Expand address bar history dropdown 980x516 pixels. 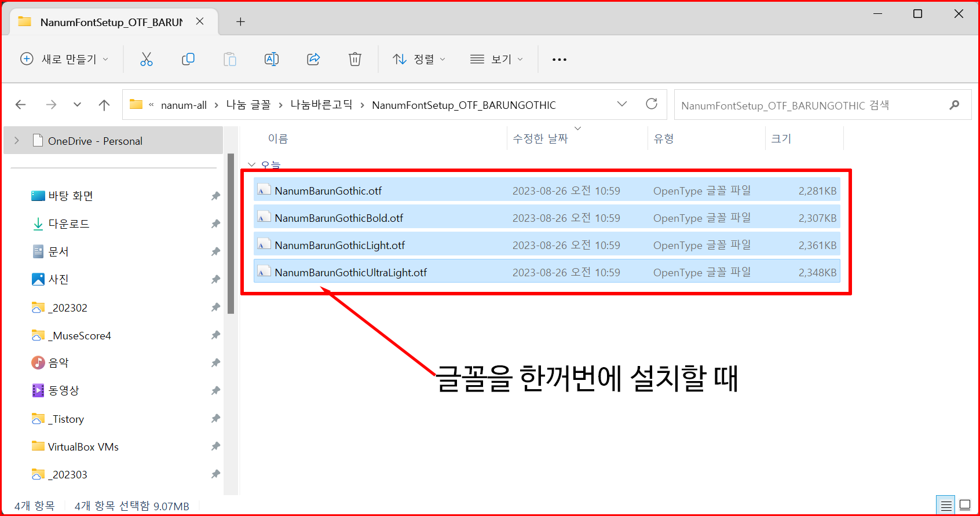[622, 104]
